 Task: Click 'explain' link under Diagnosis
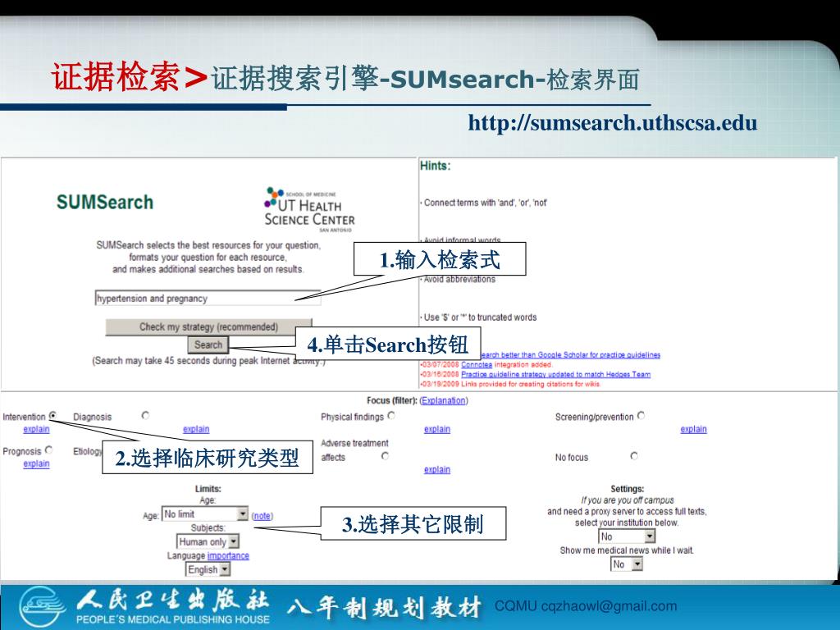[196, 429]
